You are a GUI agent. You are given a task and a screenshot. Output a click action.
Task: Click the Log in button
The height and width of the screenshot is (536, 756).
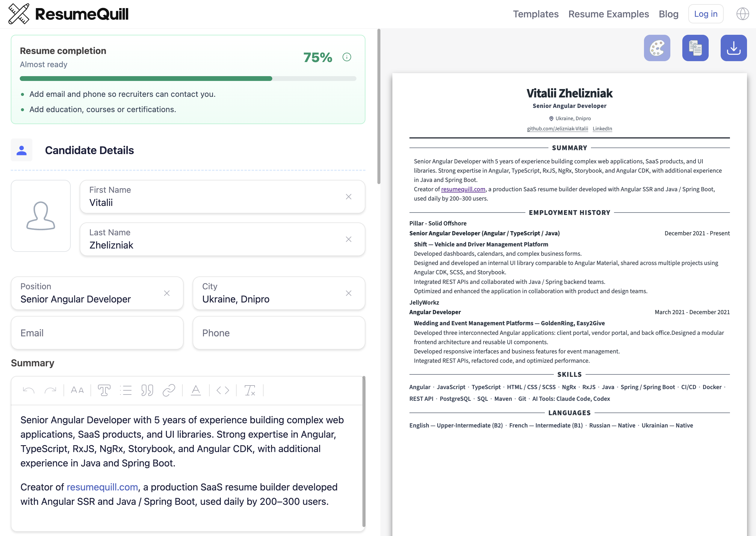(706, 14)
